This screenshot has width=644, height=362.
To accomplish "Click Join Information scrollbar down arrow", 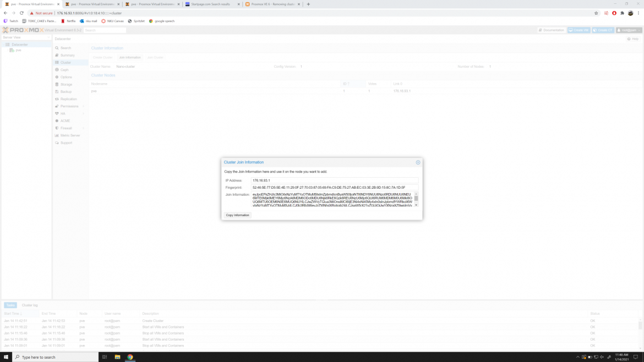I will 416,205.
